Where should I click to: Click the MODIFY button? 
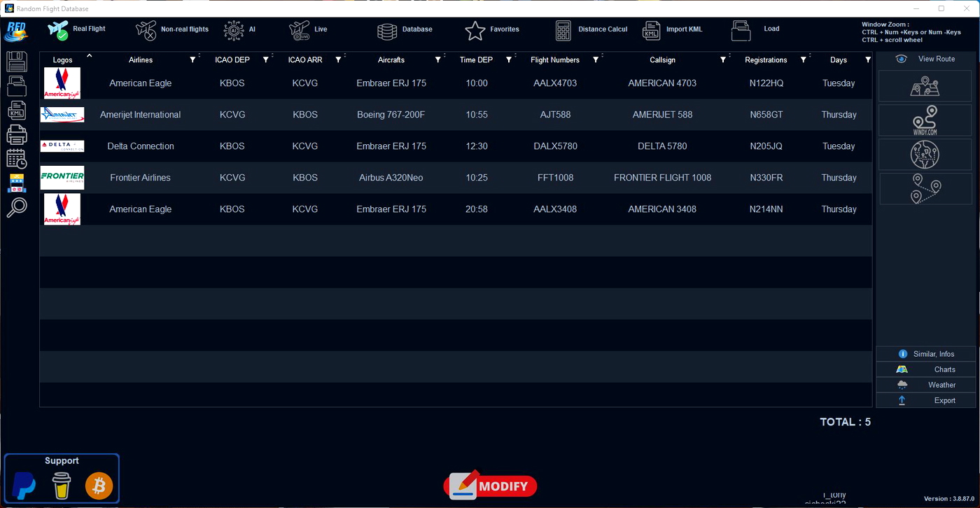tap(490, 486)
